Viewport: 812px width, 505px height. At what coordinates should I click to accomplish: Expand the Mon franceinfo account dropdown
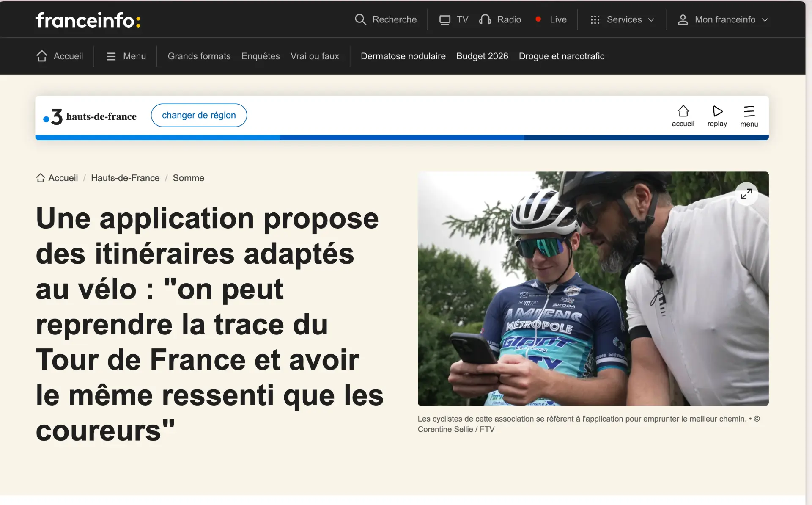click(724, 19)
